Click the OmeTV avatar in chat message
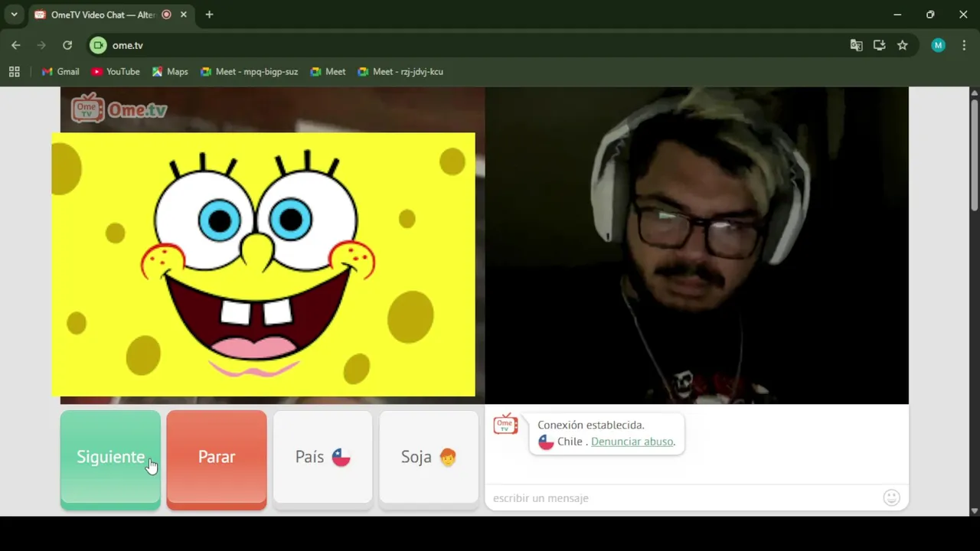This screenshot has width=980, height=551. point(505,424)
